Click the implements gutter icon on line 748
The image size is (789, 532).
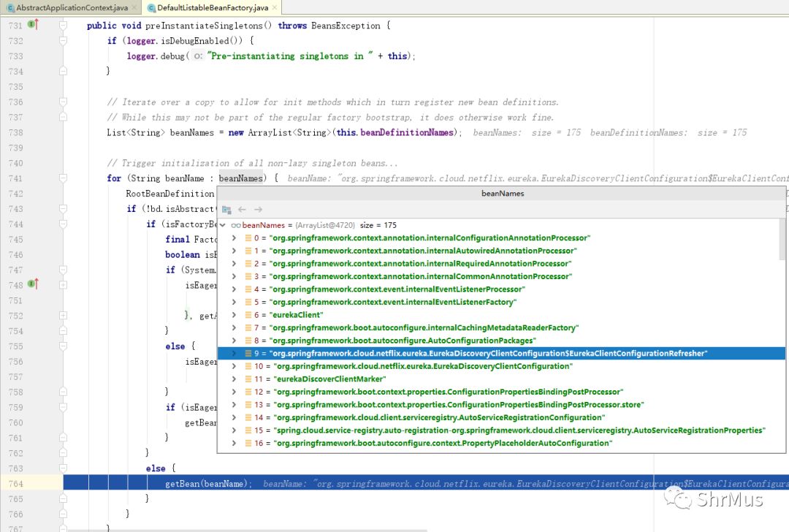[x=32, y=284]
